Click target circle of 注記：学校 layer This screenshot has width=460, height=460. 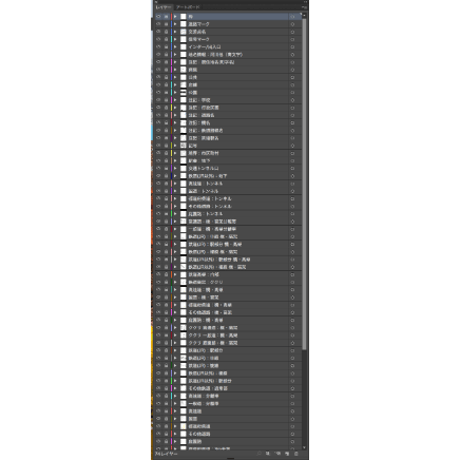[292, 100]
